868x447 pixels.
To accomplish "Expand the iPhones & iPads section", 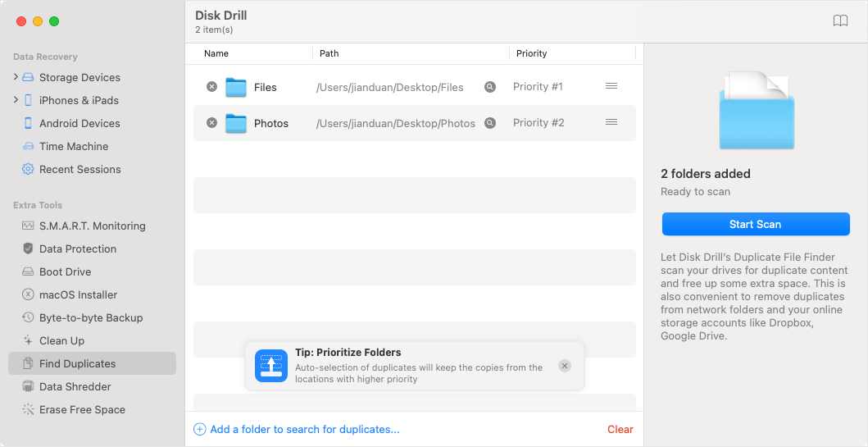I will (16, 100).
